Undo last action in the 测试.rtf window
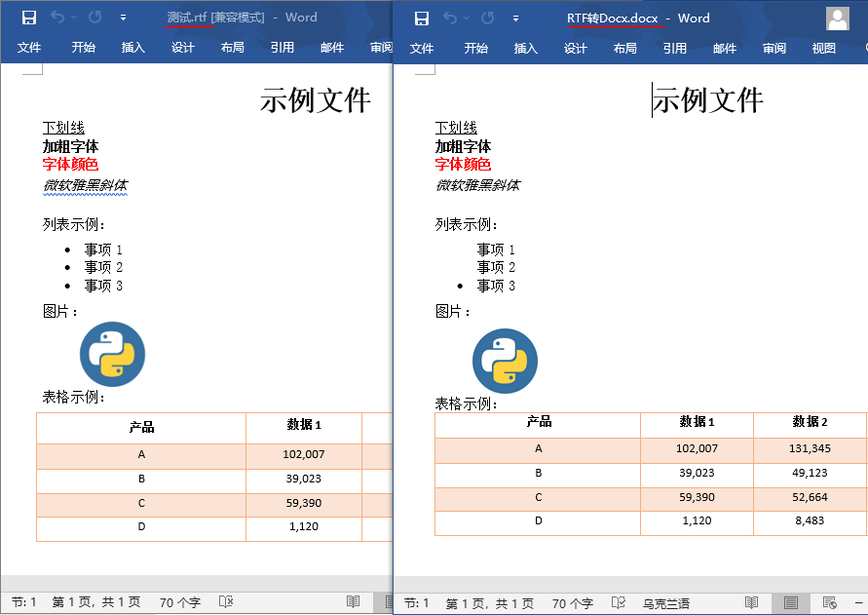 (x=57, y=18)
